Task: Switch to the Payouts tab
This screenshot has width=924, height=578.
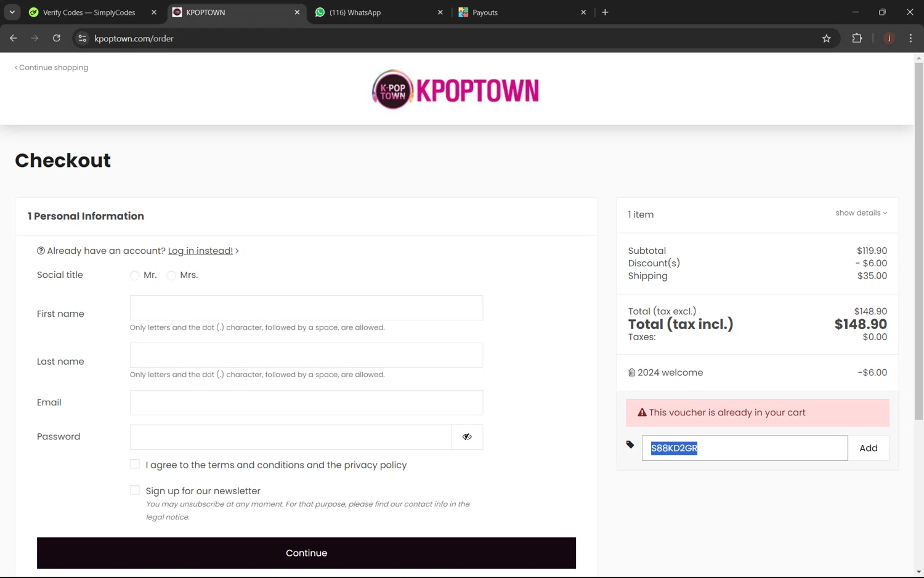Action: coord(522,12)
